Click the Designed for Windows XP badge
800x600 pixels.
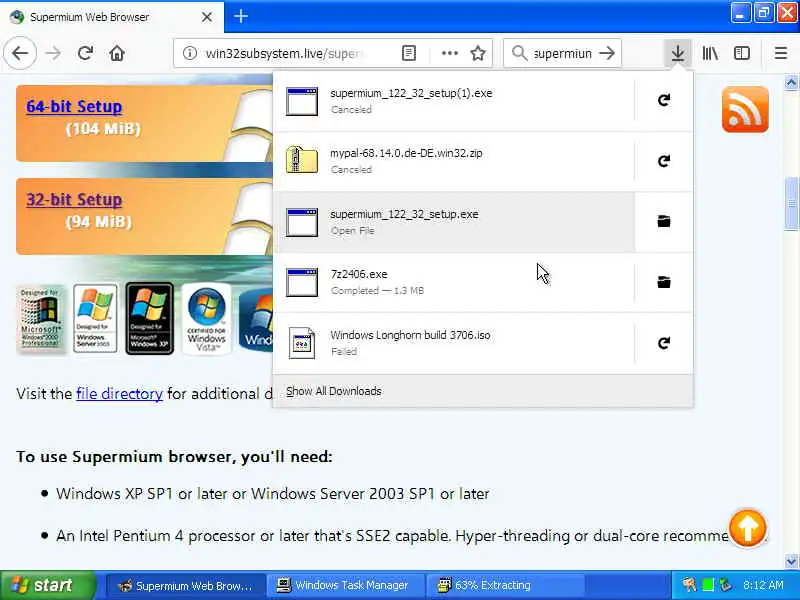(x=149, y=319)
